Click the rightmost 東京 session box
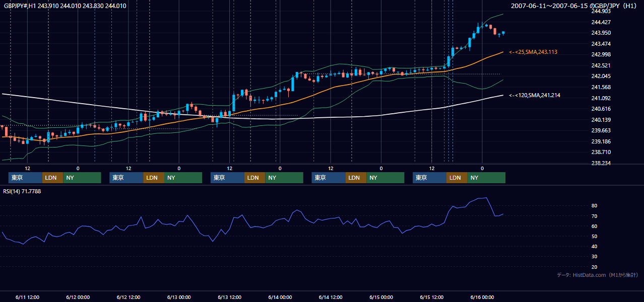This screenshot has height=302, width=644. pos(429,178)
